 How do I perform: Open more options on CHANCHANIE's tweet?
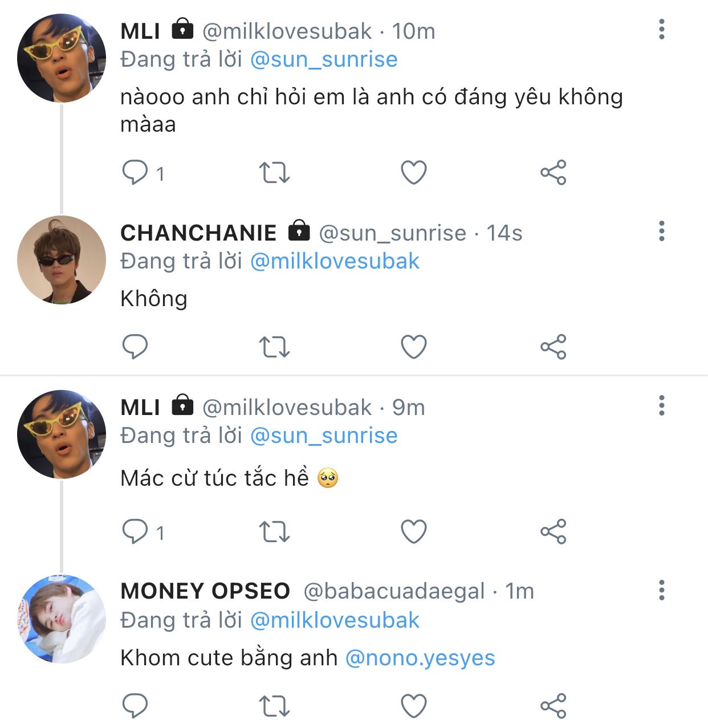point(661,231)
